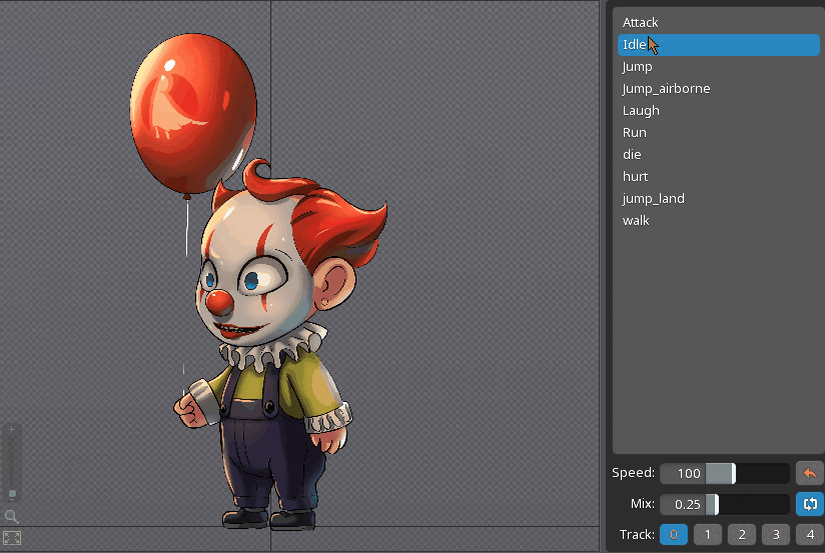Choose the jump_land animation

click(718, 199)
